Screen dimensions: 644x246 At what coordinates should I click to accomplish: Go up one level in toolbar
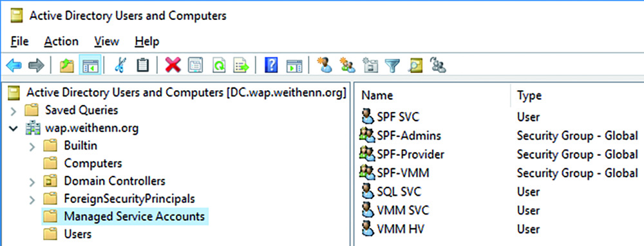[x=66, y=65]
